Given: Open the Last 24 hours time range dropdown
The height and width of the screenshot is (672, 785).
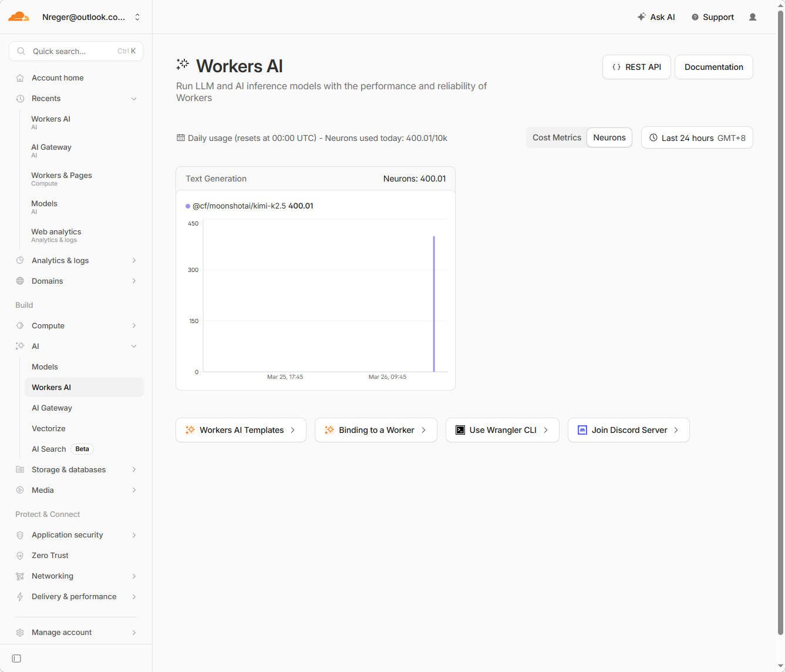Looking at the screenshot, I should (x=697, y=138).
